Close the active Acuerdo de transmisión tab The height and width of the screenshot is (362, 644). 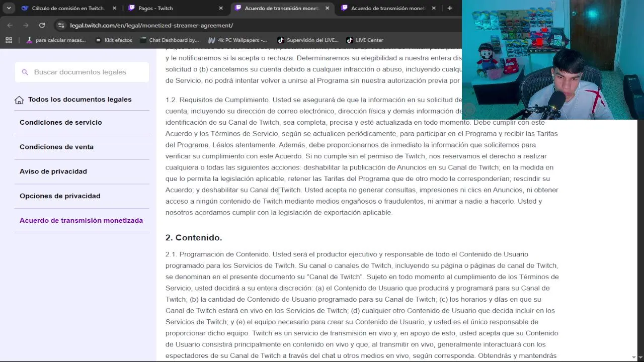(328, 8)
